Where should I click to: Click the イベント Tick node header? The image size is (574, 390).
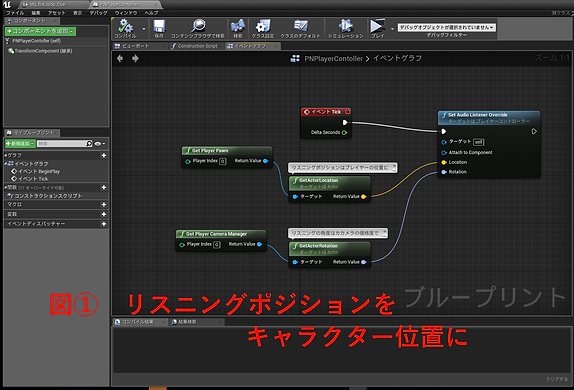326,112
